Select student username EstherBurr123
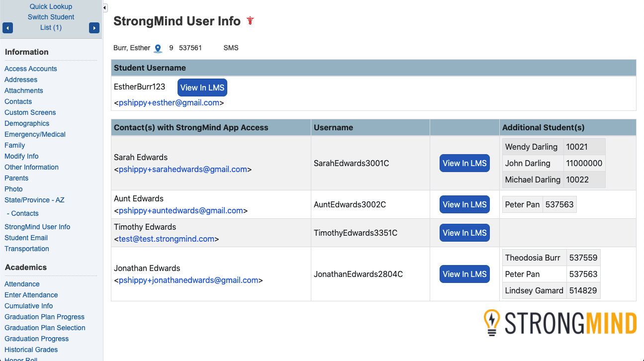Viewport: 644px width, 361px height. 140,87
